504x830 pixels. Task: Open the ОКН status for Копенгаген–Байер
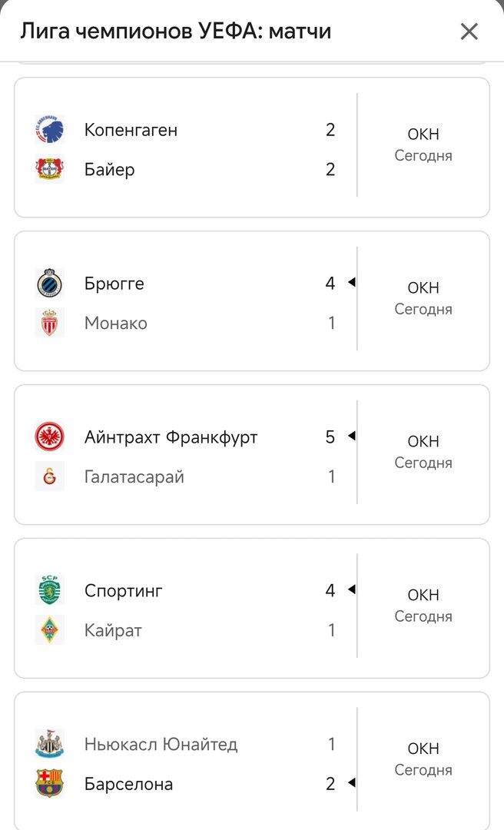[423, 134]
